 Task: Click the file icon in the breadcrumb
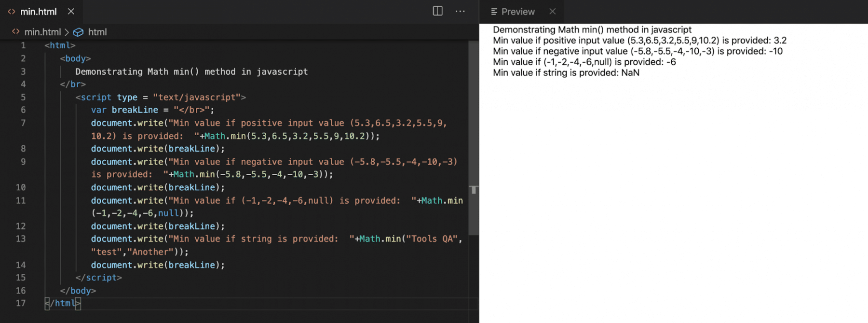16,32
